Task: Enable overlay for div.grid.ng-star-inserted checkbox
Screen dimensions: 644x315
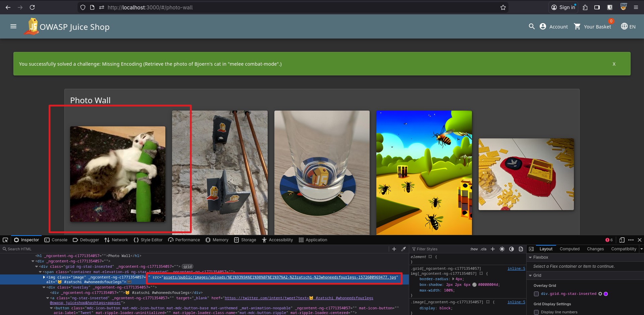Action: 536,294
